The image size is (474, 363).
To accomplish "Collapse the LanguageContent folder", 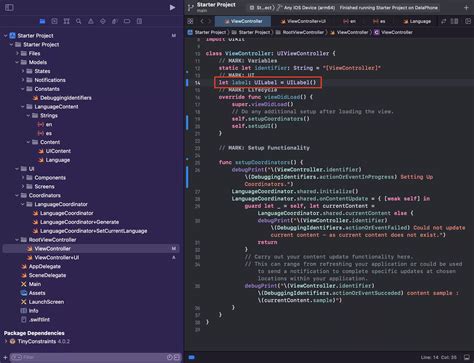I will click(23, 107).
